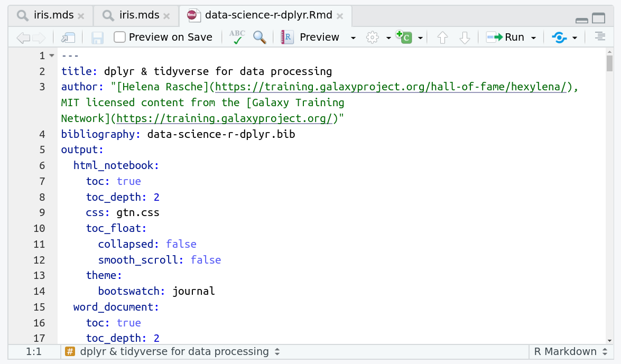The width and height of the screenshot is (621, 364).
Task: Click 'journal' value on line 14
Action: pos(193,291)
